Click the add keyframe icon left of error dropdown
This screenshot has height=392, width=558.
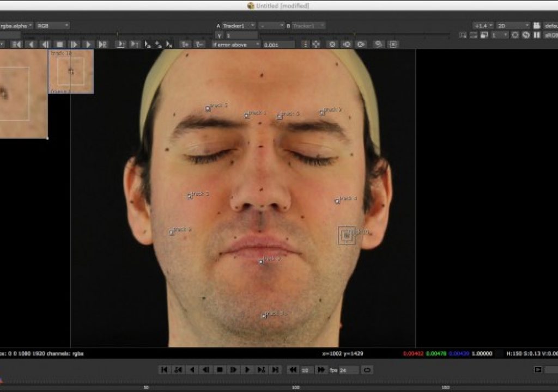click(x=185, y=45)
